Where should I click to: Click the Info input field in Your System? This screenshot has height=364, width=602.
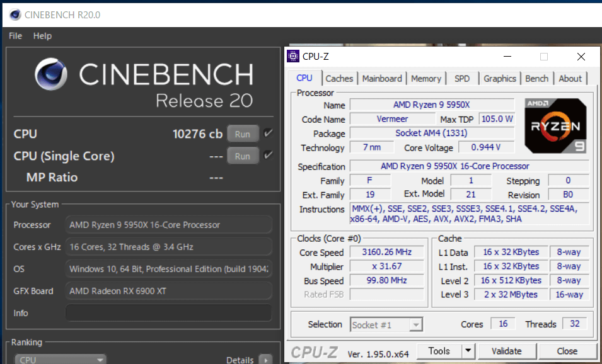point(168,313)
